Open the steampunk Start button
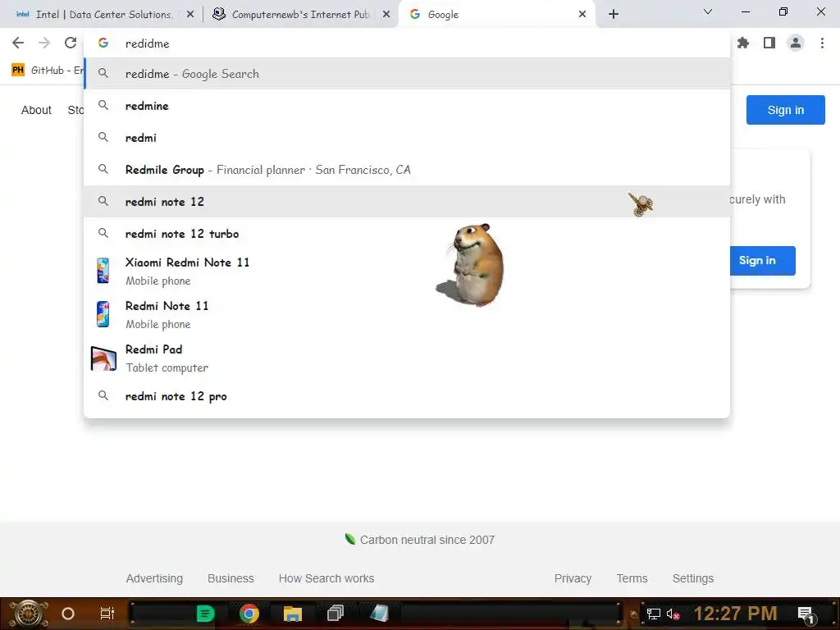This screenshot has height=630, width=840. 29,614
